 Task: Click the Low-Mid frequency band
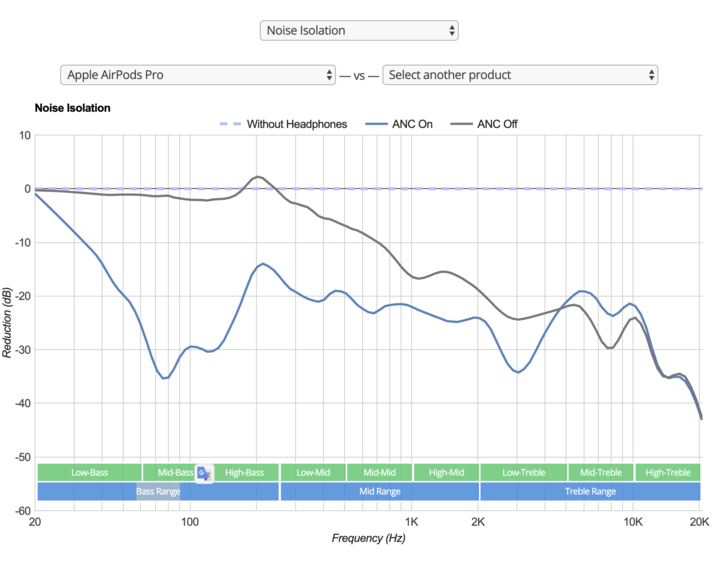pyautogui.click(x=313, y=472)
